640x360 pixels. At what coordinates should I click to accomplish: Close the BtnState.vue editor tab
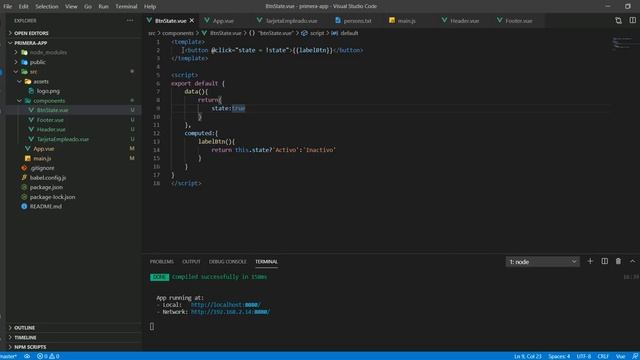192,20
